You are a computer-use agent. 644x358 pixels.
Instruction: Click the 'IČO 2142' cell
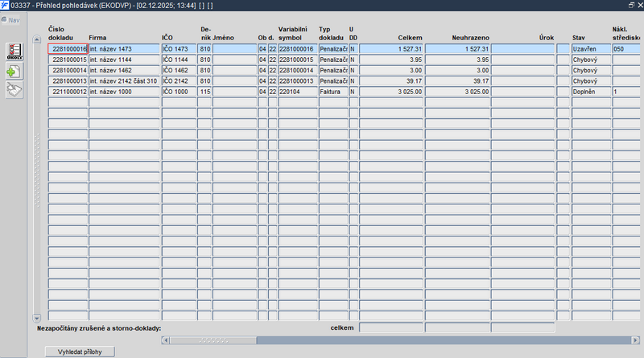[179, 81]
